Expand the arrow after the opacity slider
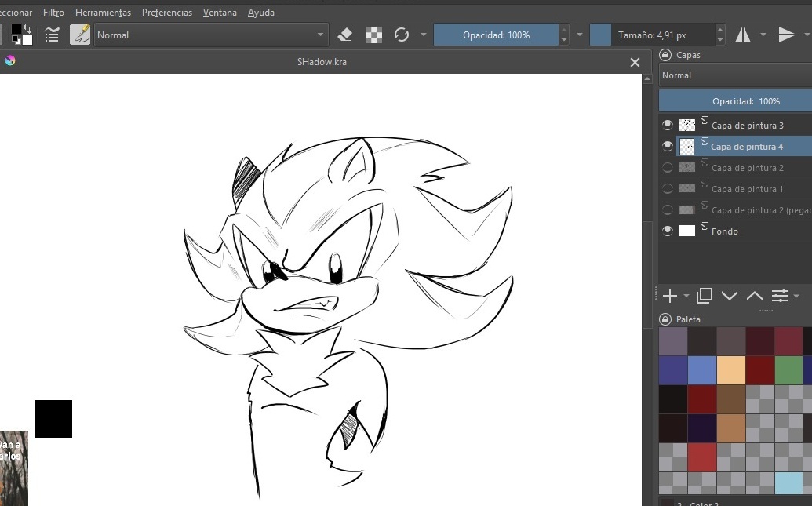812x506 pixels. 580,35
